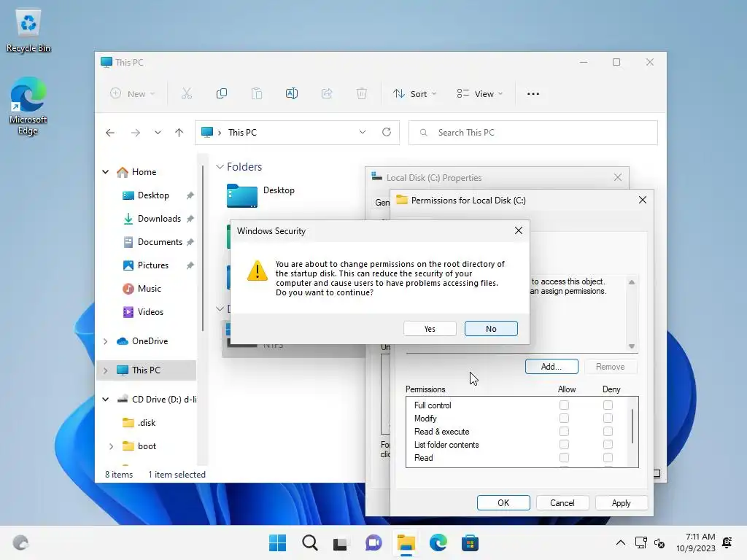
Task: Click the muted volume tray icon
Action: point(659,542)
